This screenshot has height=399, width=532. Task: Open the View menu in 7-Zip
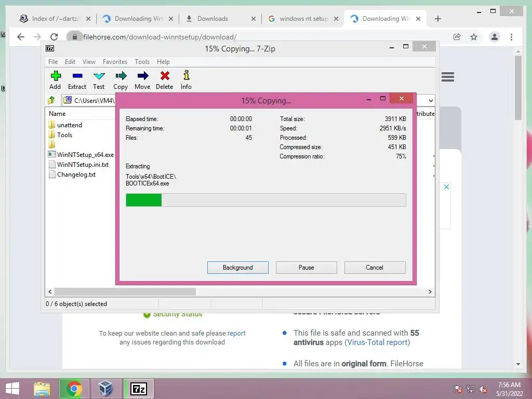(x=89, y=62)
